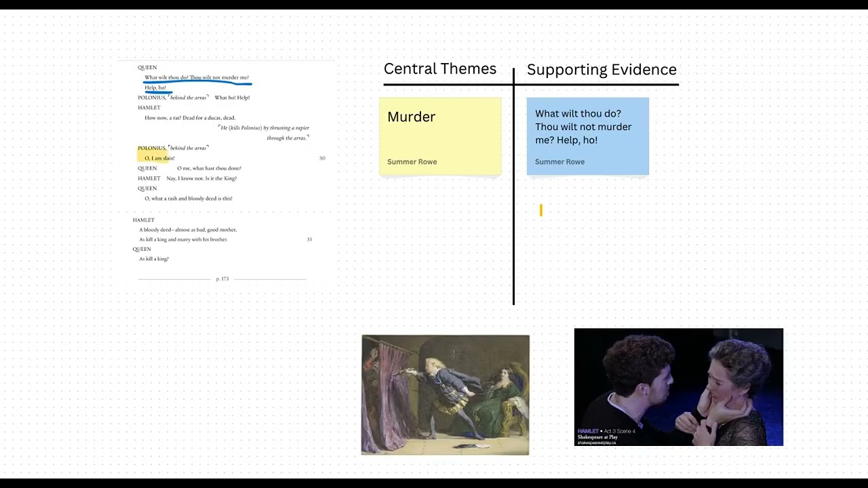This screenshot has width=868, height=488.
Task: Click the line 'A bloody deed—almost as bad'
Action: pos(188,230)
